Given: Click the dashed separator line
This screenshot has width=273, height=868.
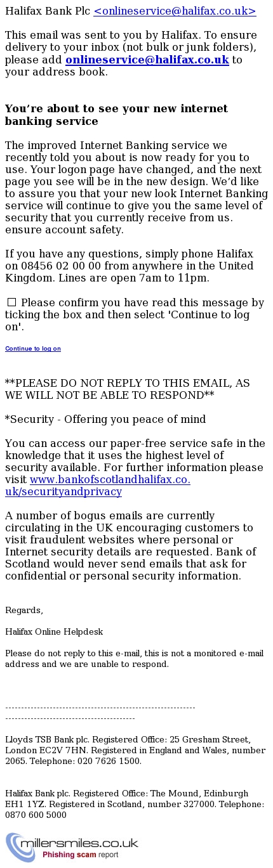Looking at the screenshot, I should [x=100, y=713].
